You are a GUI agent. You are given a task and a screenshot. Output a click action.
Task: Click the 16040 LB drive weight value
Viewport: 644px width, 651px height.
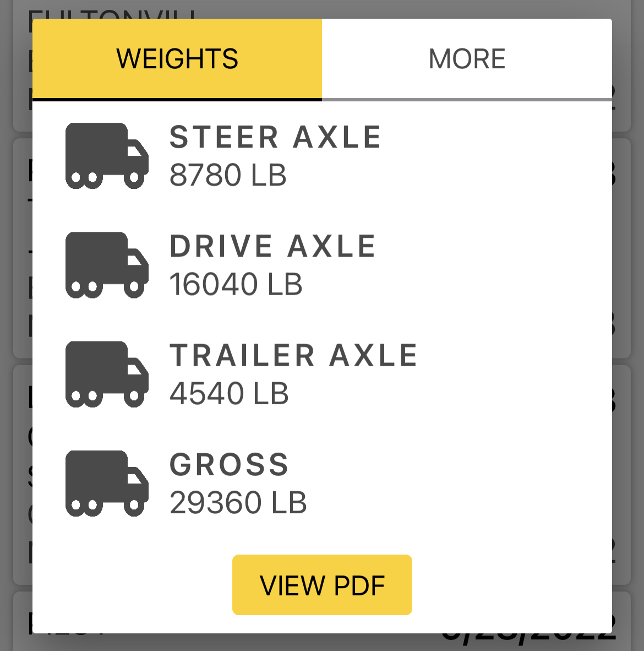pyautogui.click(x=236, y=284)
